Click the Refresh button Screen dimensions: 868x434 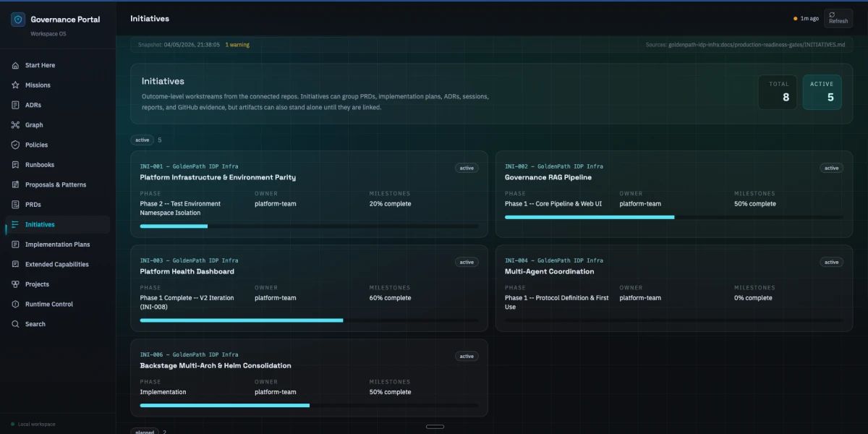[838, 18]
